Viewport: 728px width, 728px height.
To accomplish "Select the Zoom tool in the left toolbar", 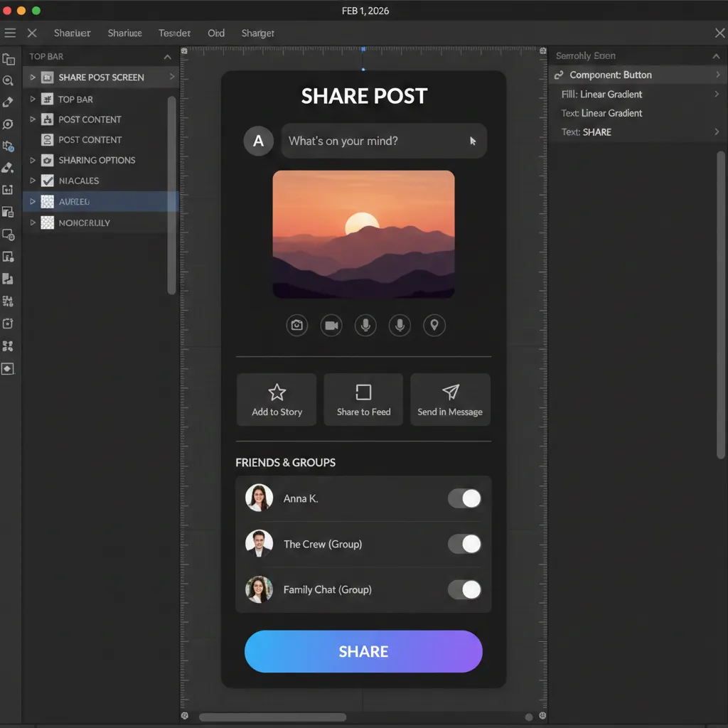I will point(9,80).
